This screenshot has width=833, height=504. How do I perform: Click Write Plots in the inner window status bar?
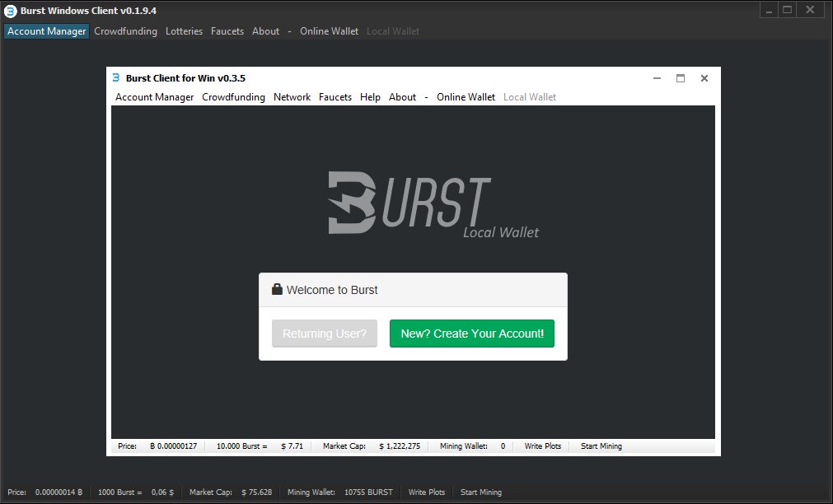coord(543,446)
